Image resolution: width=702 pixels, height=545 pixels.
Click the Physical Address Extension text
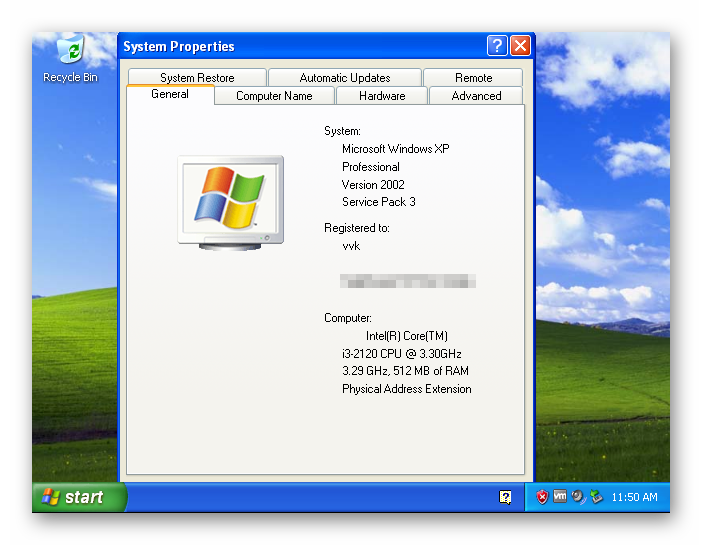(407, 389)
